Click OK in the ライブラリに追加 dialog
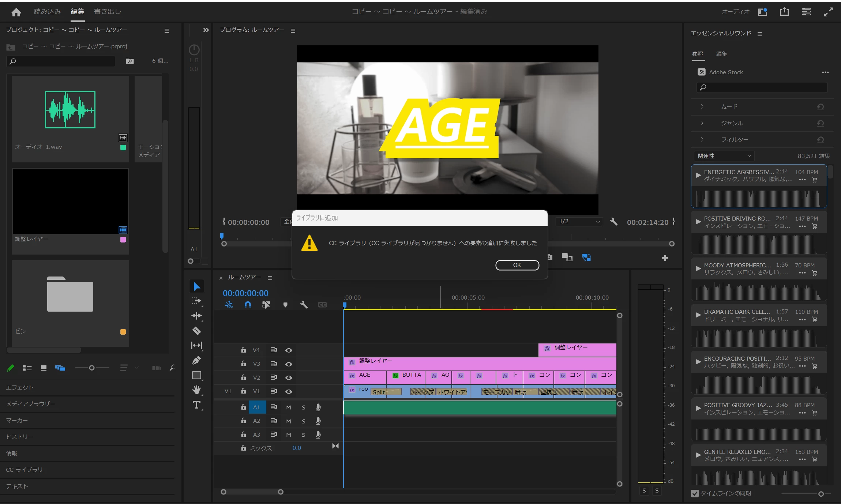 point(517,265)
